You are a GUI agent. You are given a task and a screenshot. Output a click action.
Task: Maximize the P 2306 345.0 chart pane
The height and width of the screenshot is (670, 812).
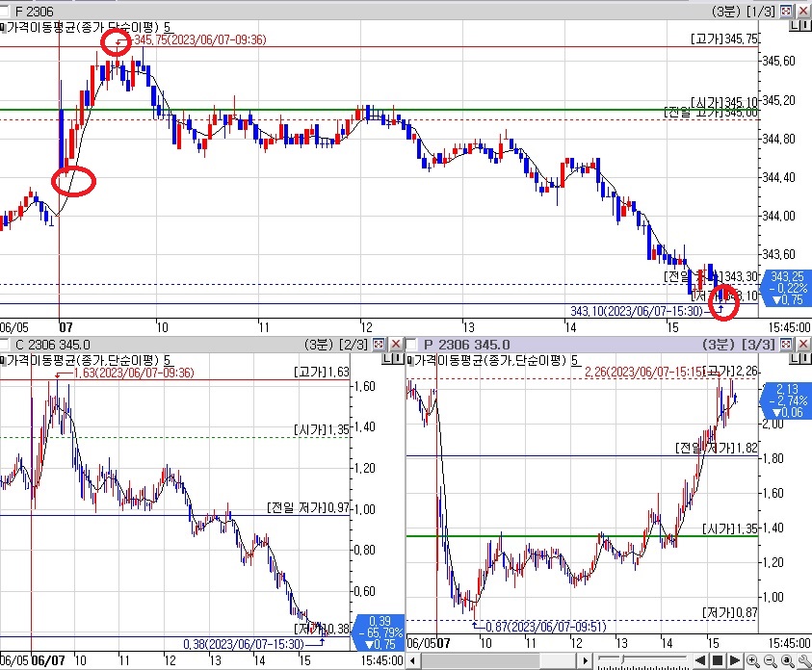786,344
